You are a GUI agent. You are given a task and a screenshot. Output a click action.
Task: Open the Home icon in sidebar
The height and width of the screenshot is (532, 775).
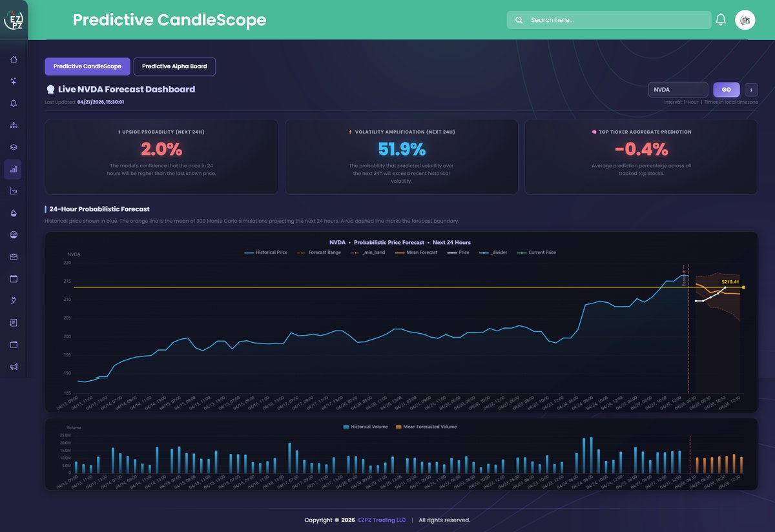coord(14,60)
